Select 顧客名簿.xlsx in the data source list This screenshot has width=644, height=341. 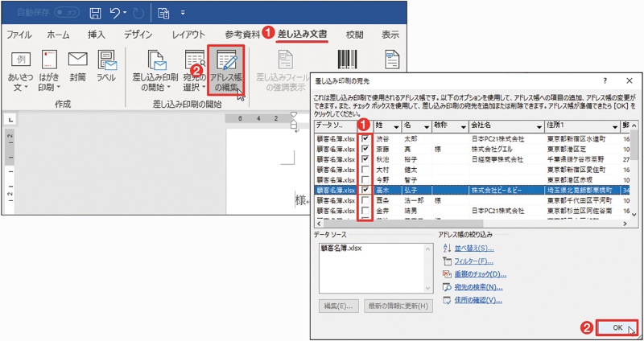pos(342,248)
